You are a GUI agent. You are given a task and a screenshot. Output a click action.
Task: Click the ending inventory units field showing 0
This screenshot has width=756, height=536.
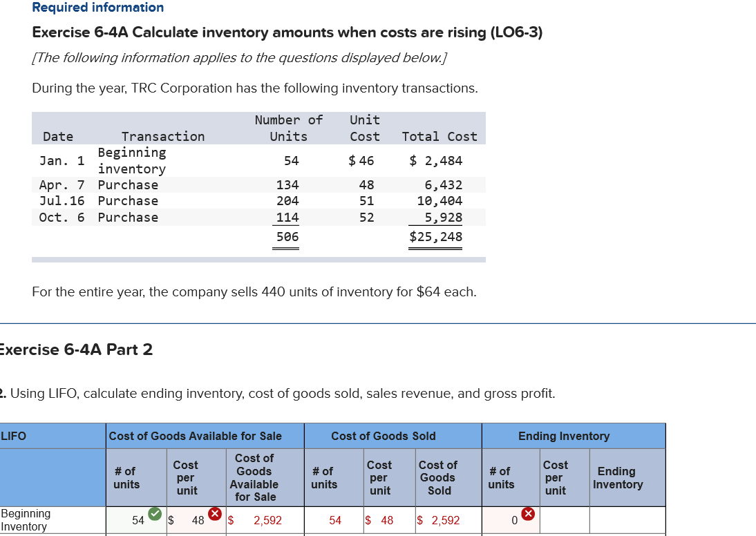[x=511, y=520]
